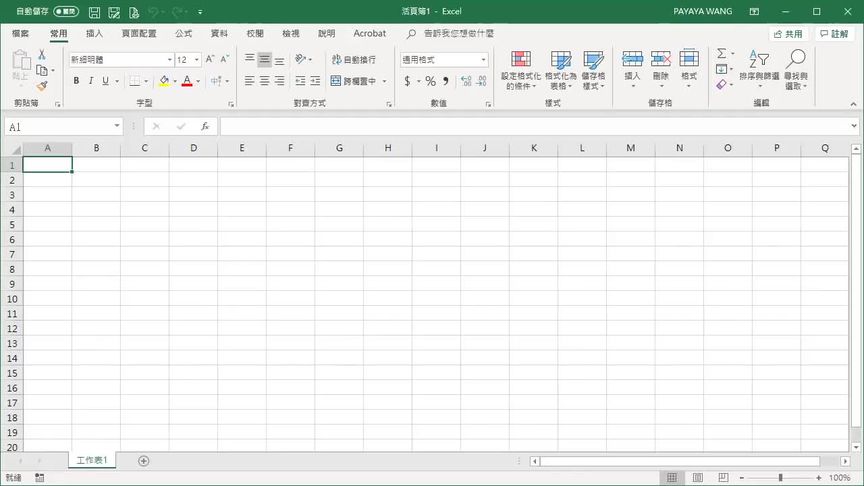Screen dimensions: 864x486
Task: Switch to the Acrobat tab
Action: point(370,34)
